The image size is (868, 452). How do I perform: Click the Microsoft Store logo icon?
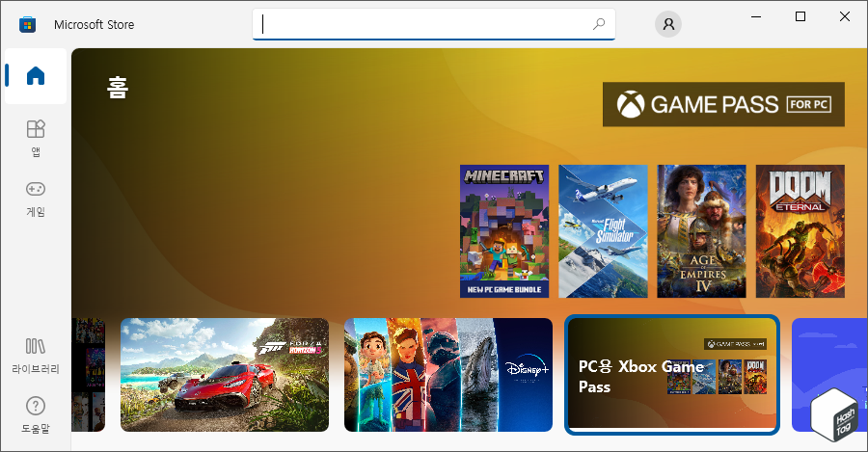27,24
